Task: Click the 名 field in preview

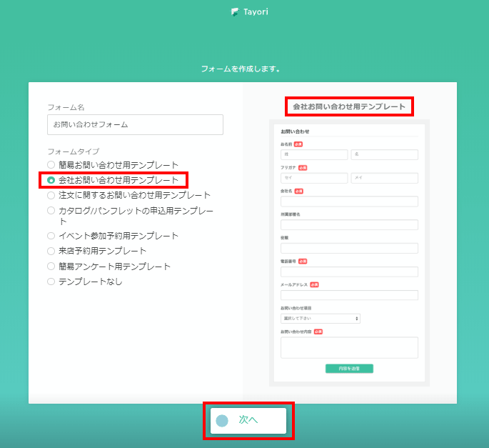Action: tap(384, 154)
